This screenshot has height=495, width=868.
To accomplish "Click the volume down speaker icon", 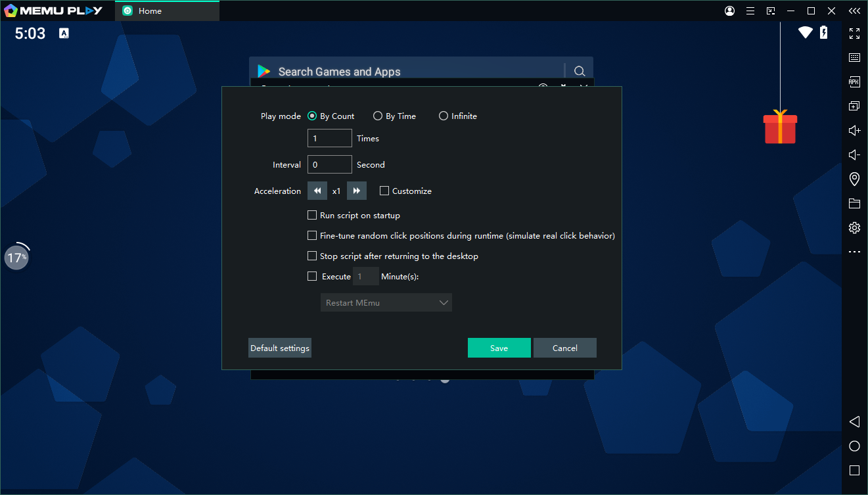I will click(854, 155).
